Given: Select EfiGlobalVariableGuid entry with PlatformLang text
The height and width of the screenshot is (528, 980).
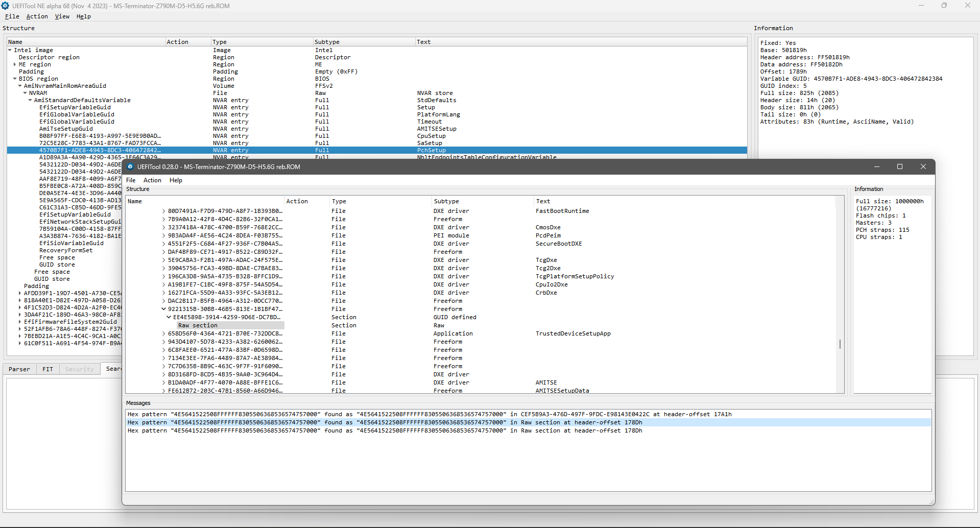Looking at the screenshot, I should (377, 114).
